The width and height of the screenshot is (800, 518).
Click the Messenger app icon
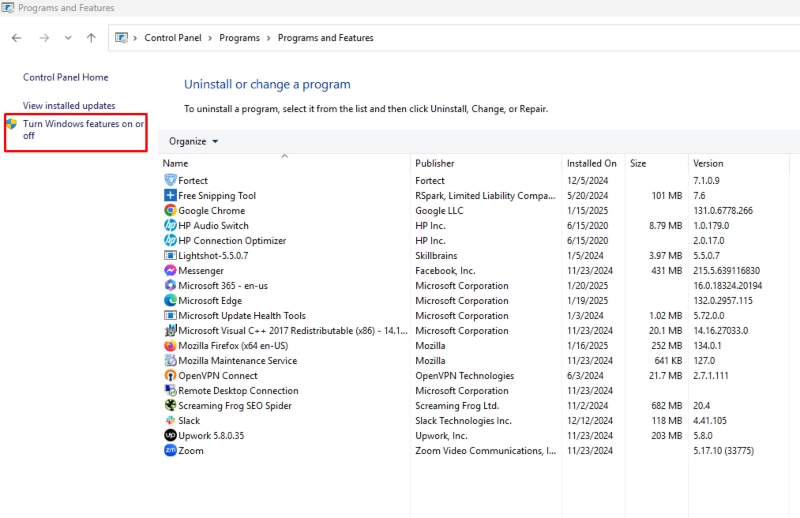(170, 270)
